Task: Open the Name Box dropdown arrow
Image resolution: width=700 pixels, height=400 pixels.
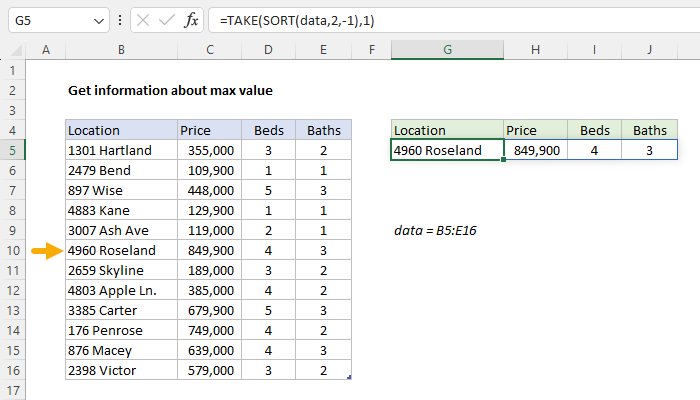Action: 99,21
